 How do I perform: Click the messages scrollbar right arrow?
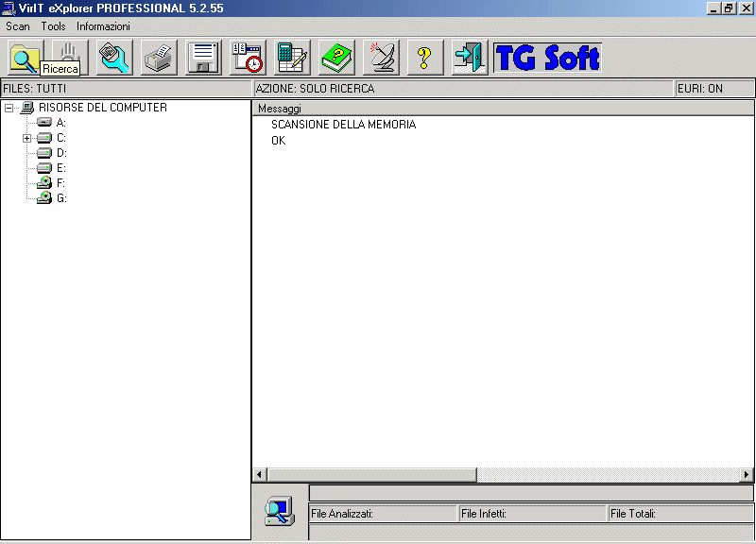[x=747, y=475]
